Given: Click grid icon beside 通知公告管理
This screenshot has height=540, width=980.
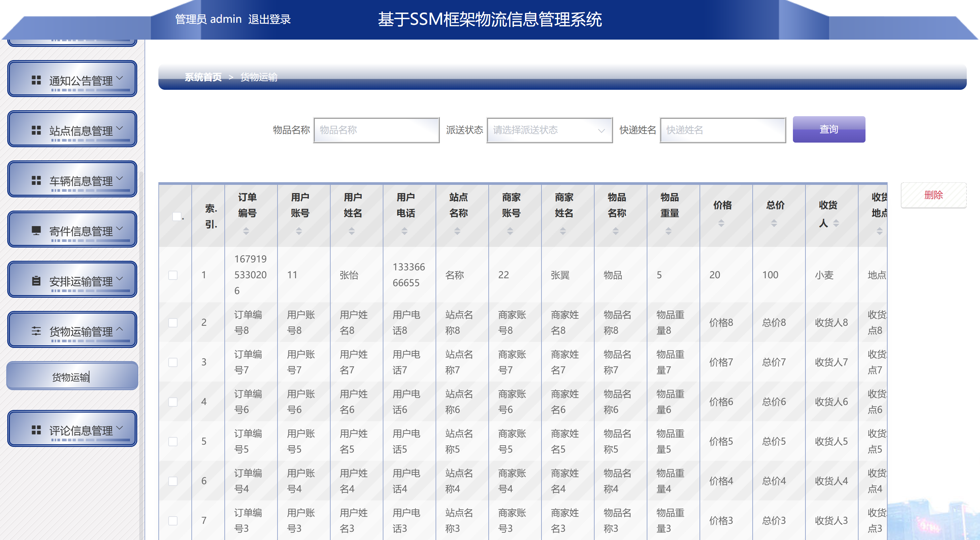Looking at the screenshot, I should pos(36,80).
